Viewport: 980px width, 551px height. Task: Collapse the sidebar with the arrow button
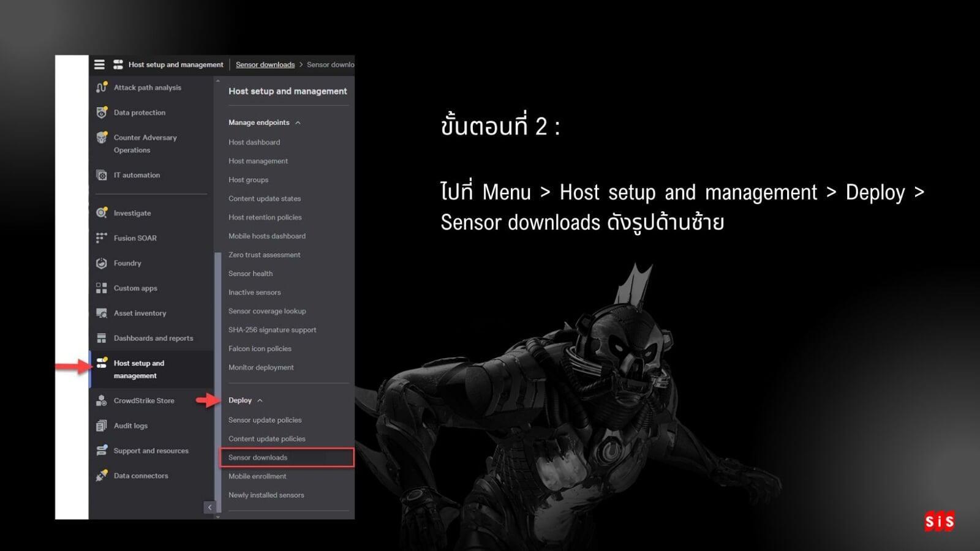(209, 507)
